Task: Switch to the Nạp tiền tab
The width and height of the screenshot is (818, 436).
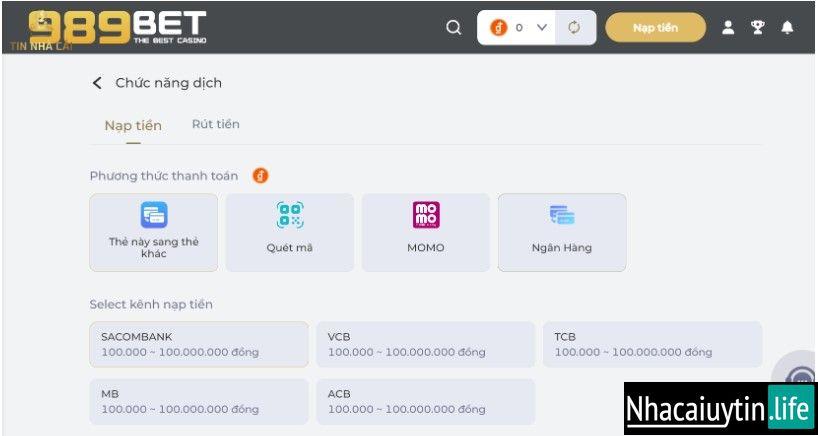Action: click(133, 125)
